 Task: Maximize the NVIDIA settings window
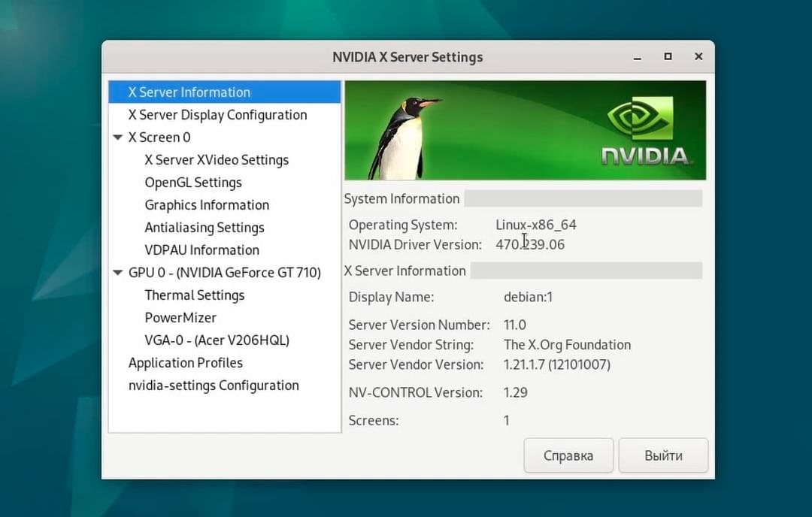(x=668, y=56)
